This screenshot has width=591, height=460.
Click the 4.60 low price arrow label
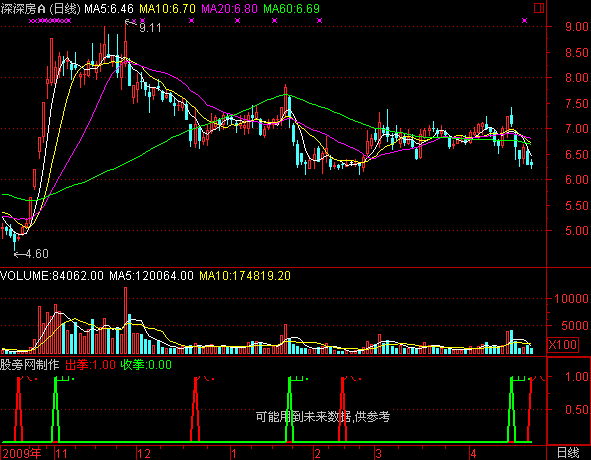click(x=32, y=254)
